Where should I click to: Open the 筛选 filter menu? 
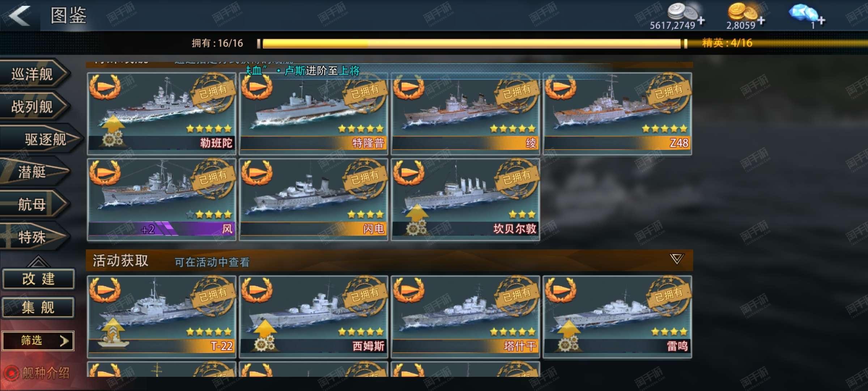tap(38, 341)
